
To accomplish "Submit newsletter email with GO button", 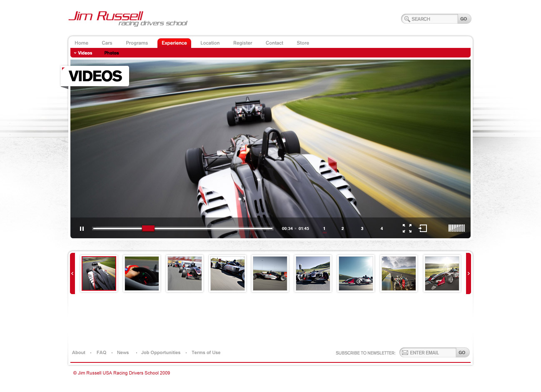I will click(462, 353).
